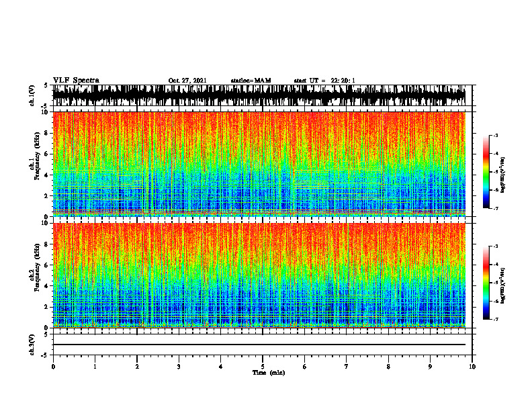
Task: Click the "-3" label on the ch.2 color scale
Action: tap(496, 246)
